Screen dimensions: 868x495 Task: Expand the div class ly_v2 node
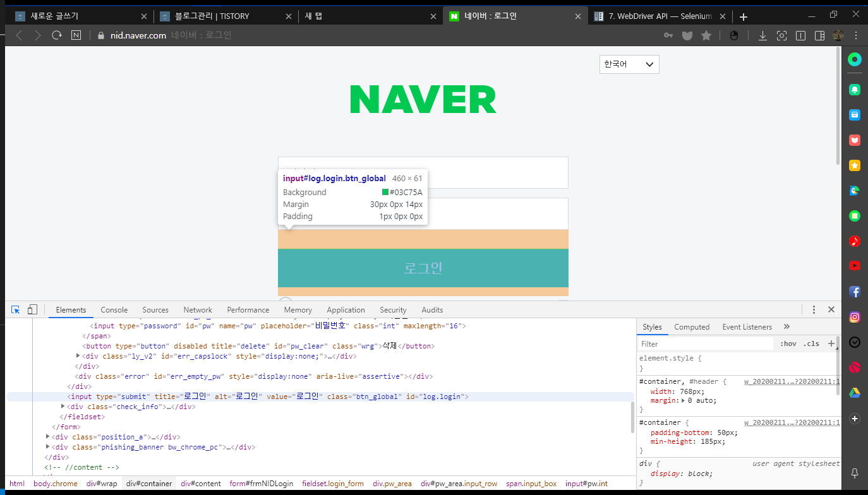(x=78, y=356)
